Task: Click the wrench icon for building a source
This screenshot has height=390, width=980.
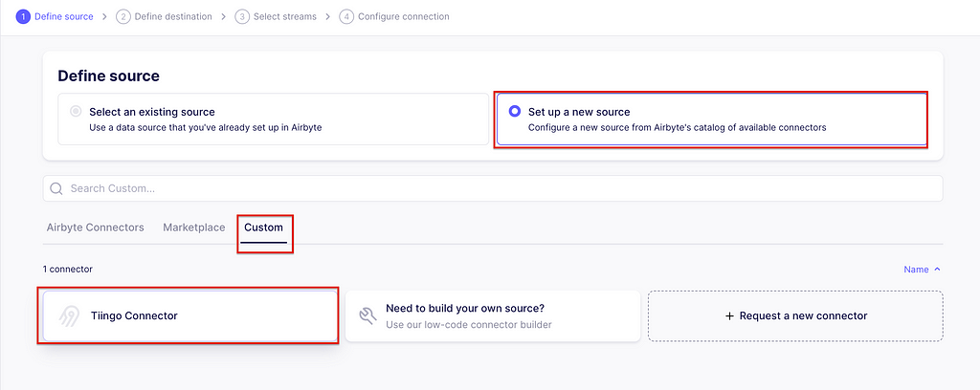Action: 368,315
